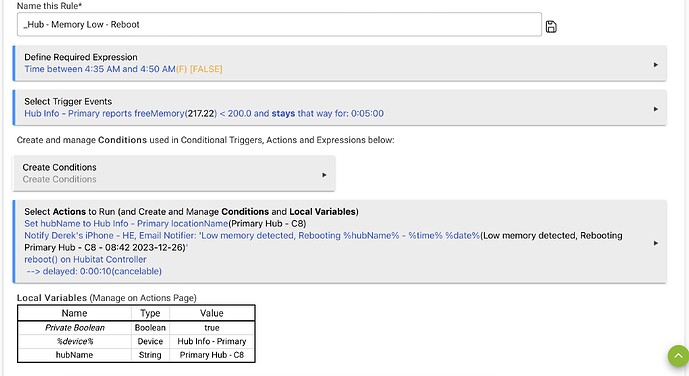The height and width of the screenshot is (376, 689).
Task: Click the 'Primary Hub - C8' table value
Action: (x=212, y=355)
